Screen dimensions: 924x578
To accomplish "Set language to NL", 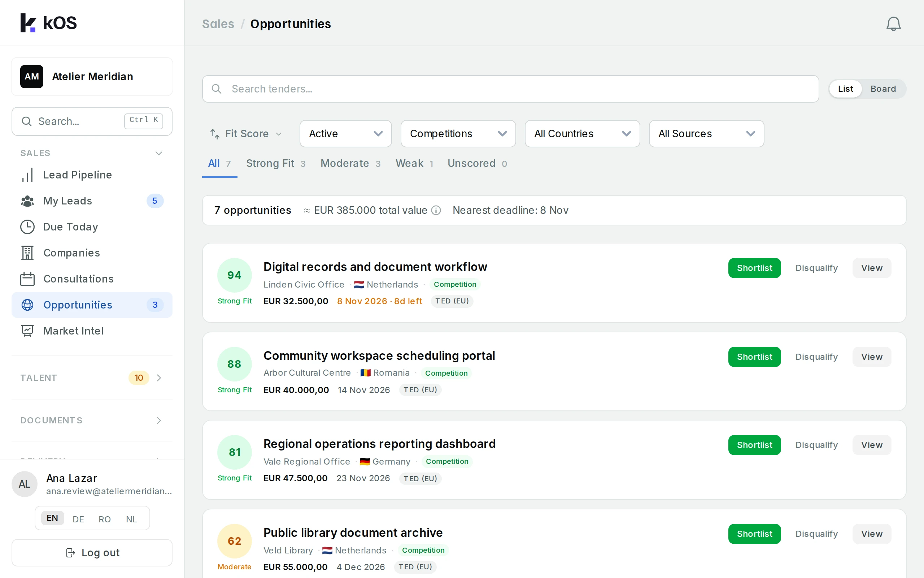I will 131,519.
